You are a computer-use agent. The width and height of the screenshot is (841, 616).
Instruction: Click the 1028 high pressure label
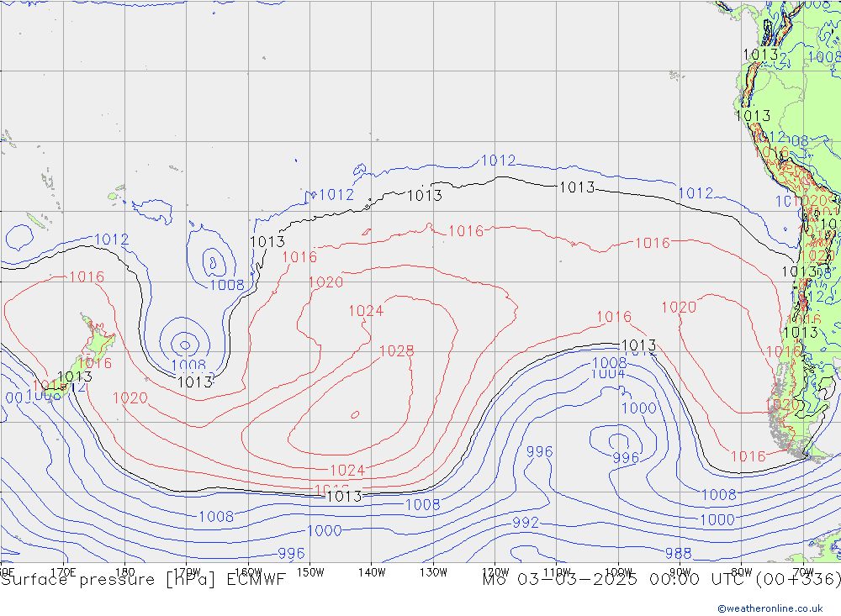coord(396,350)
